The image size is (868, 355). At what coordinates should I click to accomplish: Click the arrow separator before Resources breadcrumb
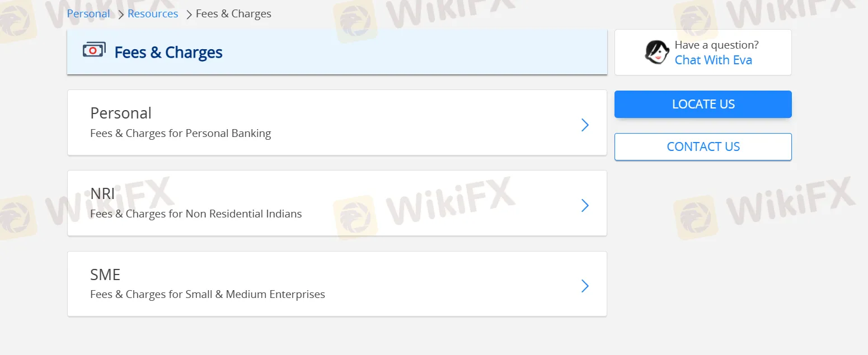coord(120,14)
